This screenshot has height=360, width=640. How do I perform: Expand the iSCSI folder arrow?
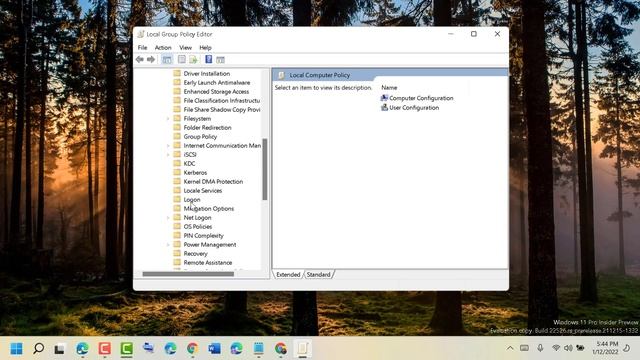pos(168,155)
